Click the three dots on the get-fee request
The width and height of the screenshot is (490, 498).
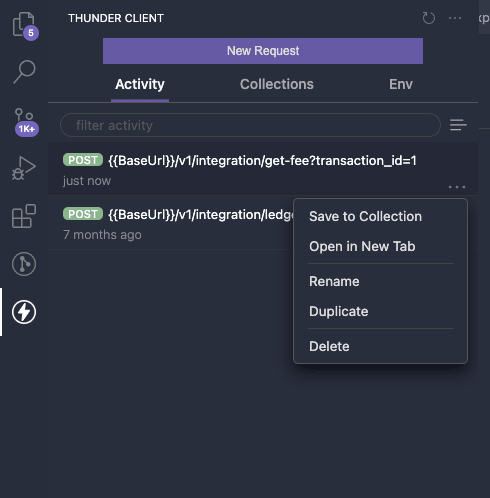[x=457, y=187]
